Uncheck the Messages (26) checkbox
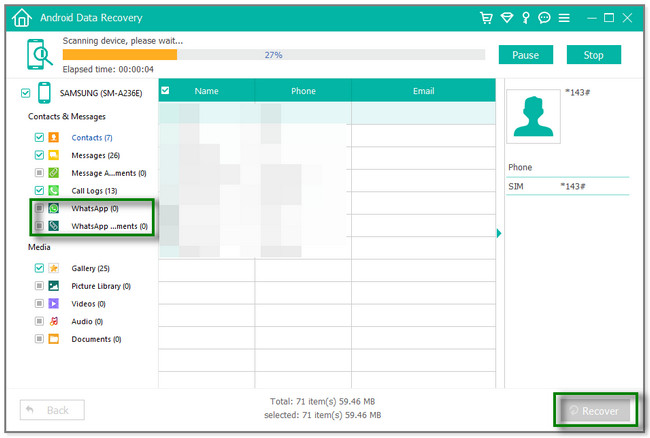 pos(39,155)
